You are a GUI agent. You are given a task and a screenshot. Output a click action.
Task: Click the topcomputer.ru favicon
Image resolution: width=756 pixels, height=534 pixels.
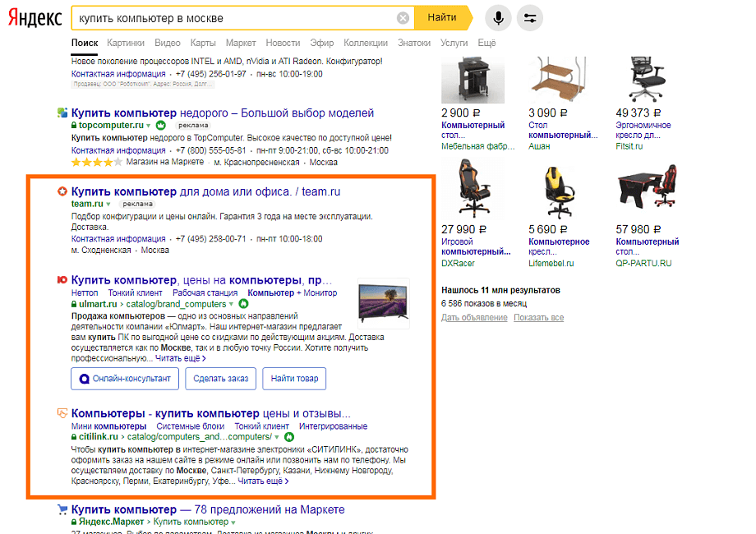click(x=62, y=113)
